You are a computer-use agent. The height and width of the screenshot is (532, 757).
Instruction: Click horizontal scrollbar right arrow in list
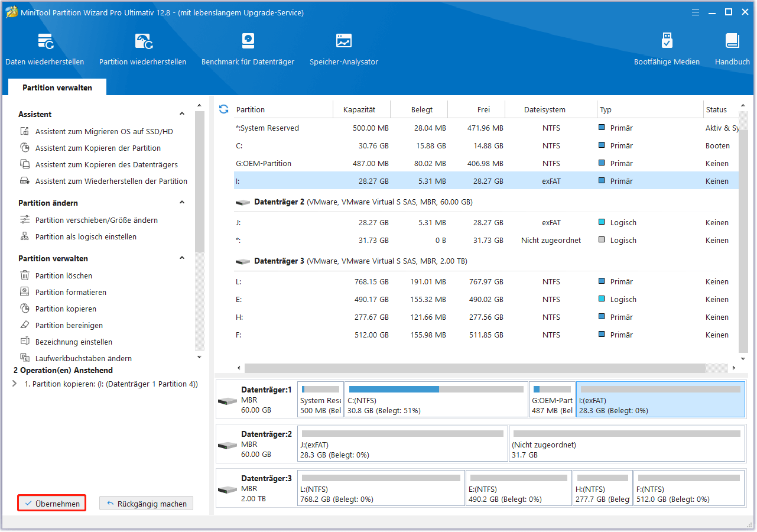point(734,368)
